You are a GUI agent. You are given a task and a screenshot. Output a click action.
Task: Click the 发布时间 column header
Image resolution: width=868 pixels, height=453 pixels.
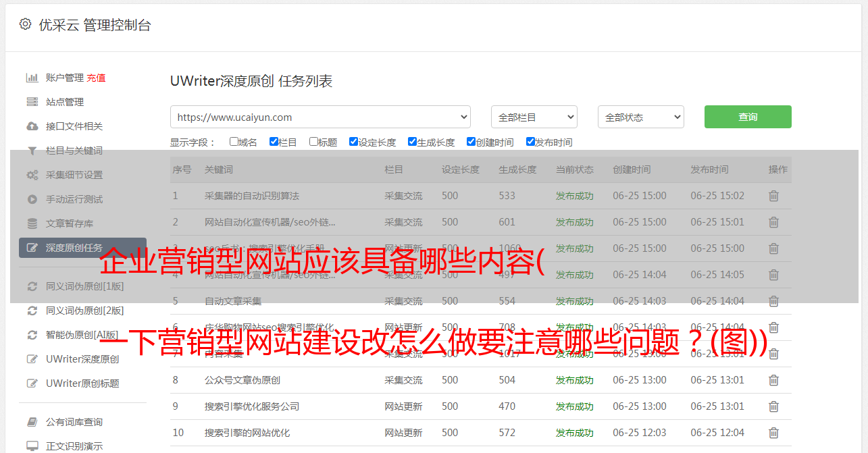[x=709, y=169]
